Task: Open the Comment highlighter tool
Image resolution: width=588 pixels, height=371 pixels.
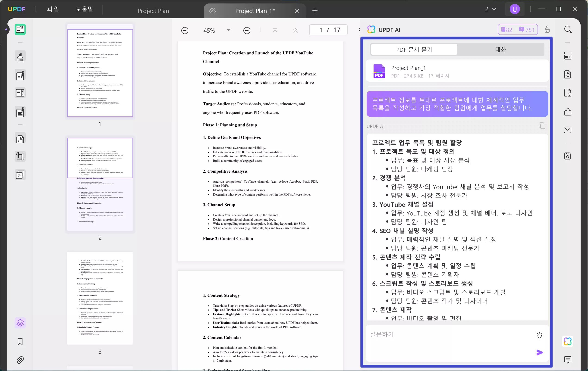Action: pos(20,57)
